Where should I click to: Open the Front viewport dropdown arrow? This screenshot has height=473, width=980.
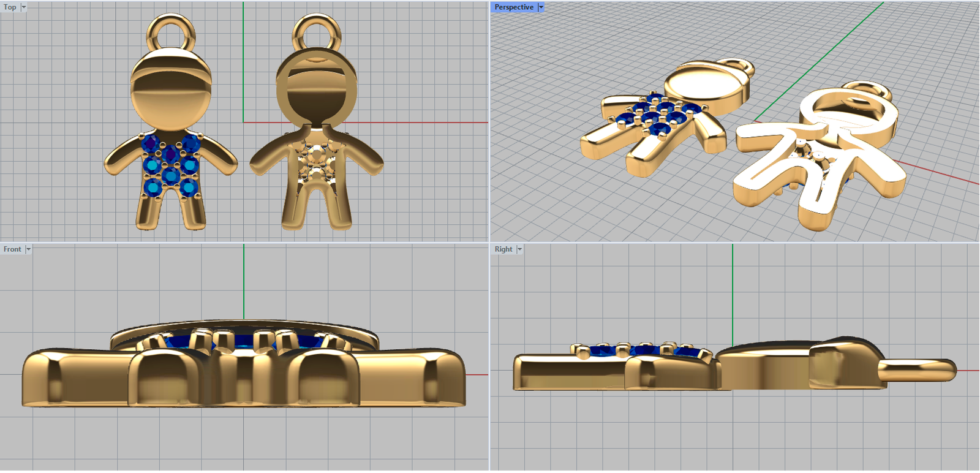click(x=28, y=249)
